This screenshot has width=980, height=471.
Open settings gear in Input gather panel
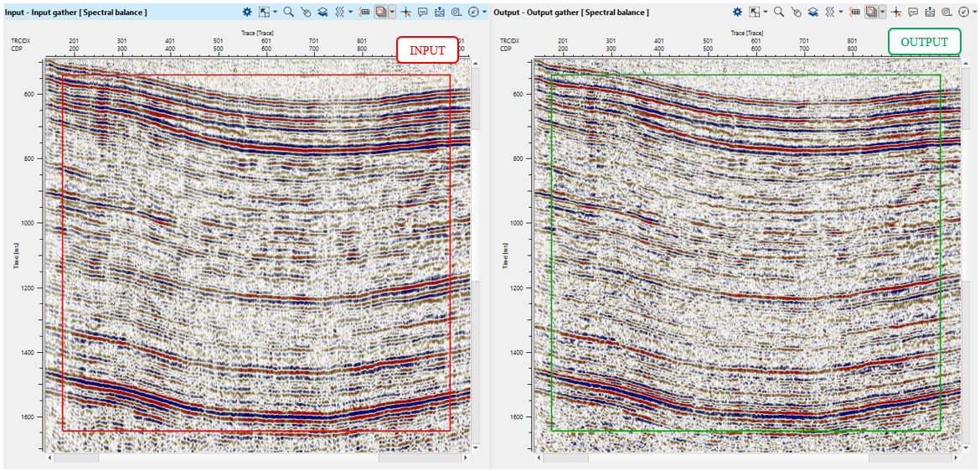(x=247, y=13)
